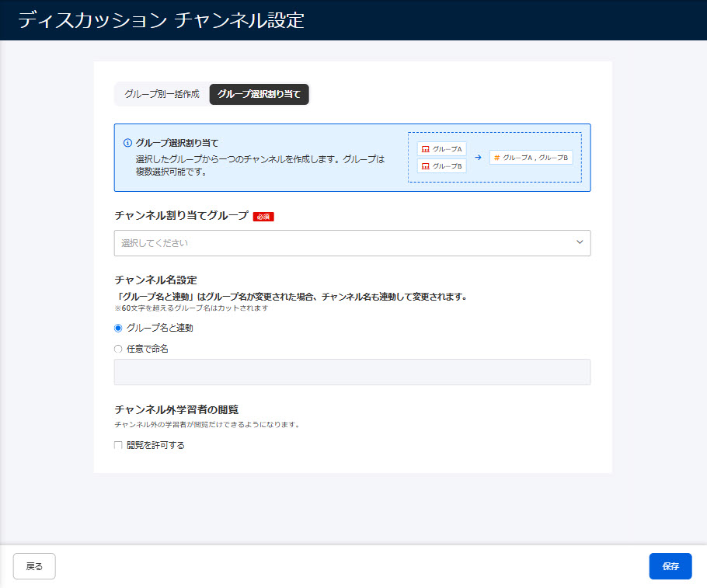Choose the 任意で命名 radio option

pos(118,349)
